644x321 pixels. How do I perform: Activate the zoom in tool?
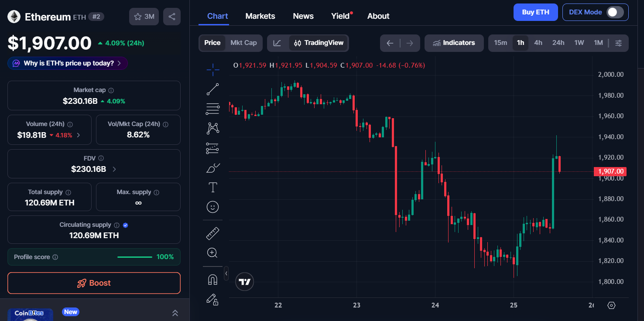point(212,253)
